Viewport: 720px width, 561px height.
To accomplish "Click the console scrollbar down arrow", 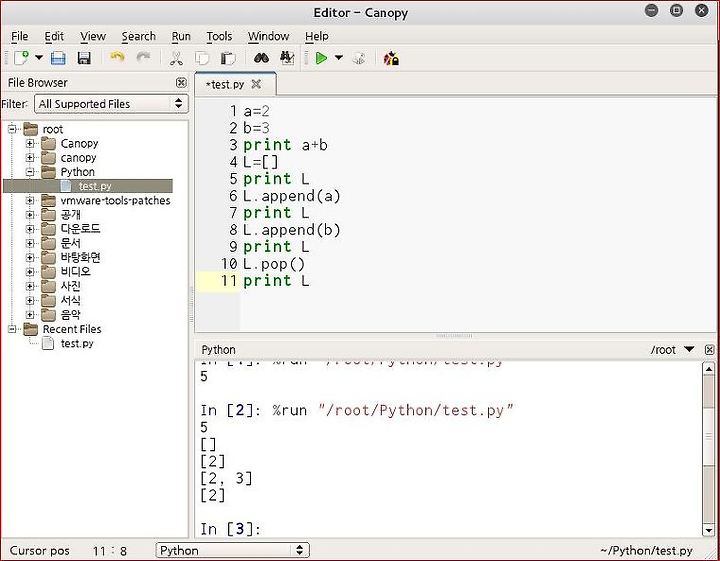I will (x=709, y=530).
